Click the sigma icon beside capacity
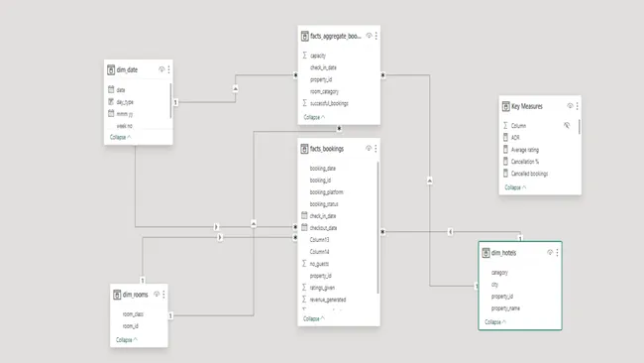Image resolution: width=644 pixels, height=363 pixels. 305,56
